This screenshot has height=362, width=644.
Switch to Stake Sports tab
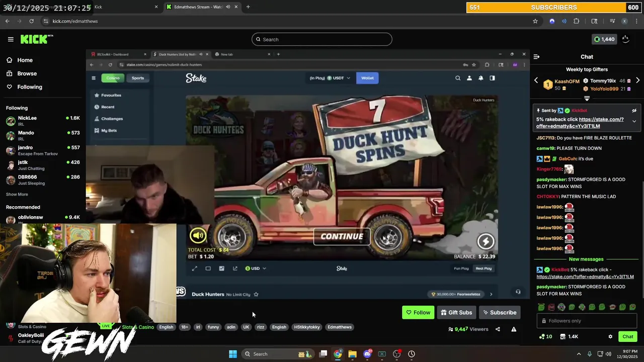[x=138, y=78]
